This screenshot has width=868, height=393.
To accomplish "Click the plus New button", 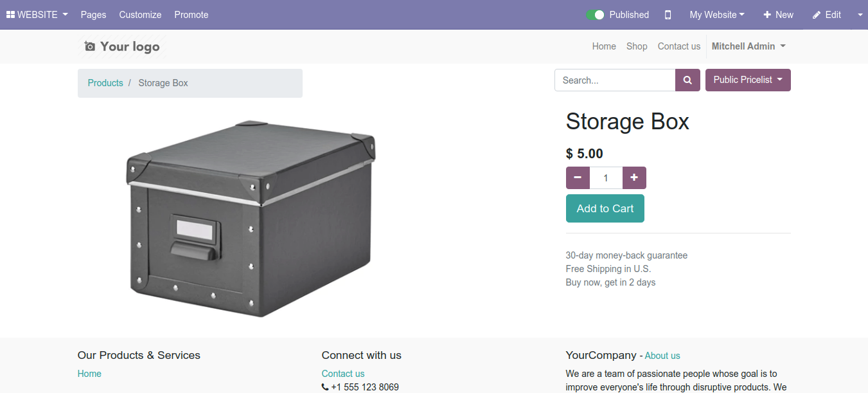I will coord(778,15).
